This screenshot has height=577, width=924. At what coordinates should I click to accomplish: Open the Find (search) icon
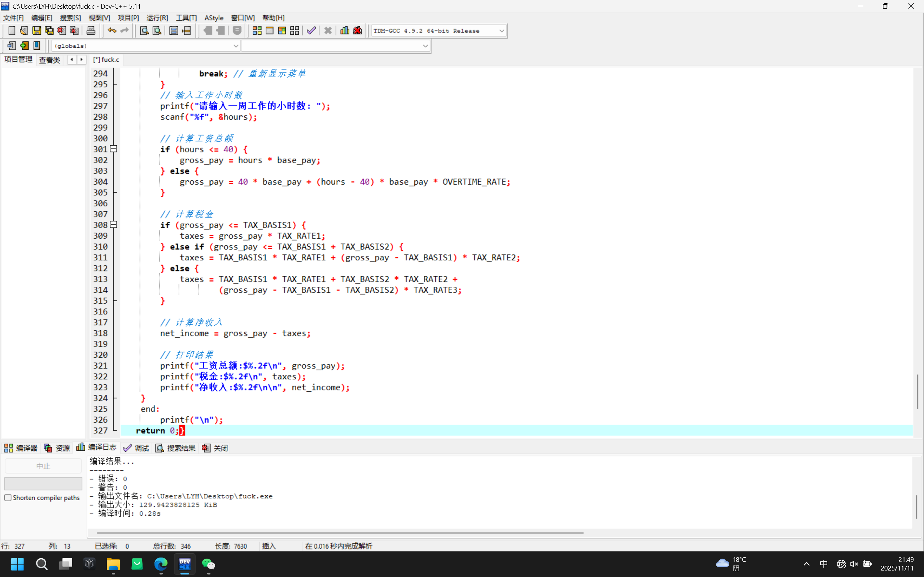pyautogui.click(x=144, y=30)
